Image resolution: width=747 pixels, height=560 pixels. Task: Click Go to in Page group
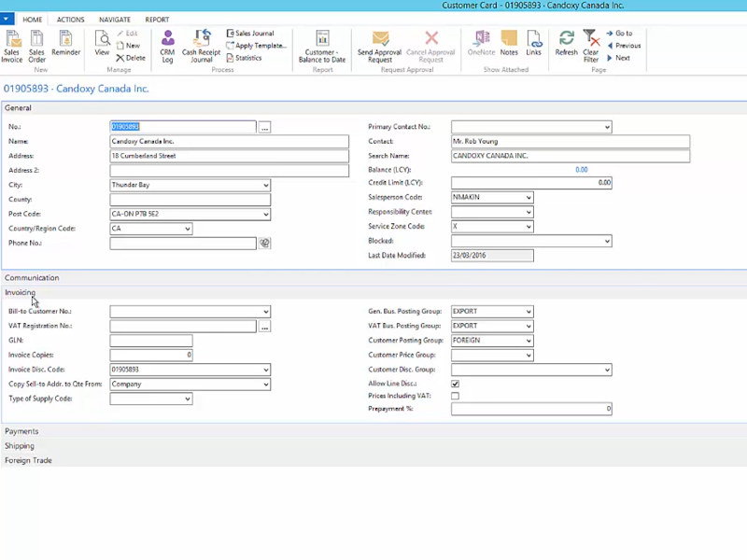pos(619,34)
